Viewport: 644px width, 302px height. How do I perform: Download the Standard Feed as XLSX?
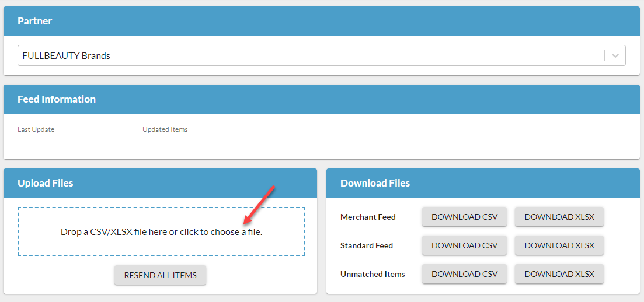(559, 245)
